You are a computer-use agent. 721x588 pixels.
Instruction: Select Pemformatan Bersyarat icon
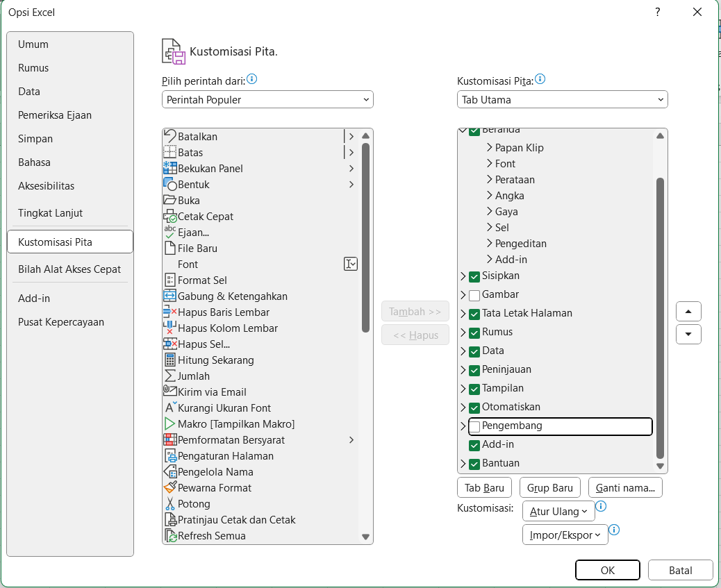pyautogui.click(x=170, y=440)
